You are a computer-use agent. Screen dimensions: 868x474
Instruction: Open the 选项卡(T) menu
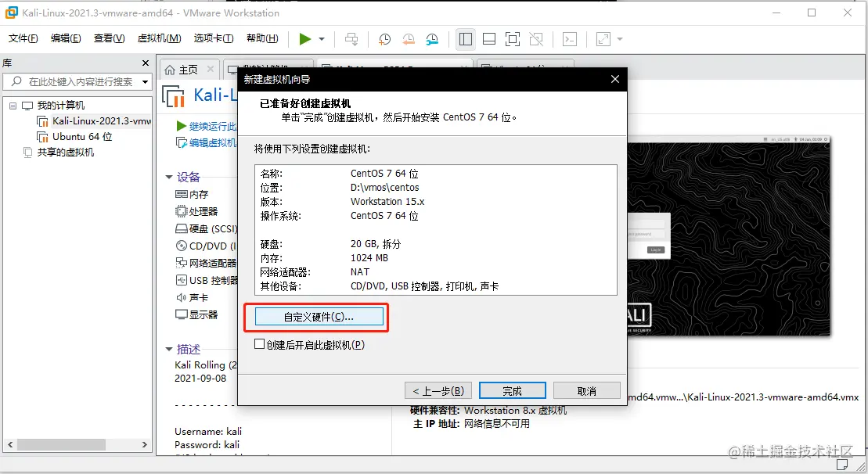tap(213, 38)
